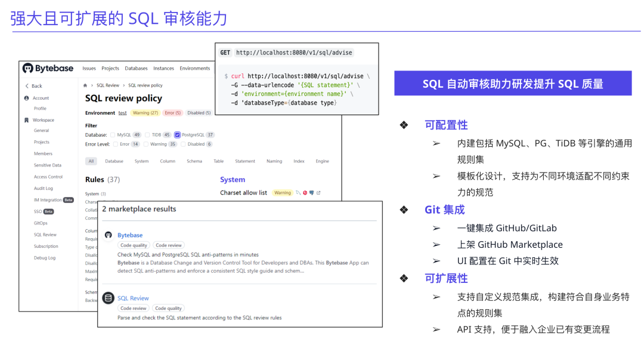The image size is (644, 351).
Task: Open the SQL Review marketplace result link
Action: (x=133, y=298)
